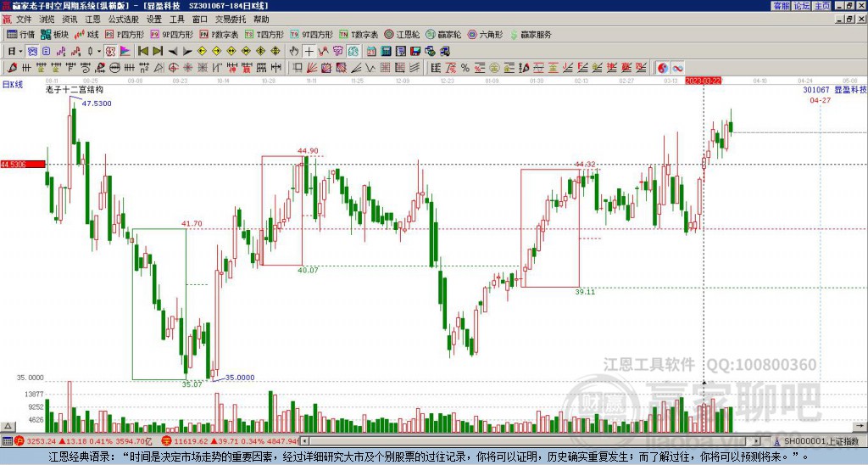This screenshot has width=868, height=465.
Task: Open the calculator icon in toolbar
Action: (386, 52)
